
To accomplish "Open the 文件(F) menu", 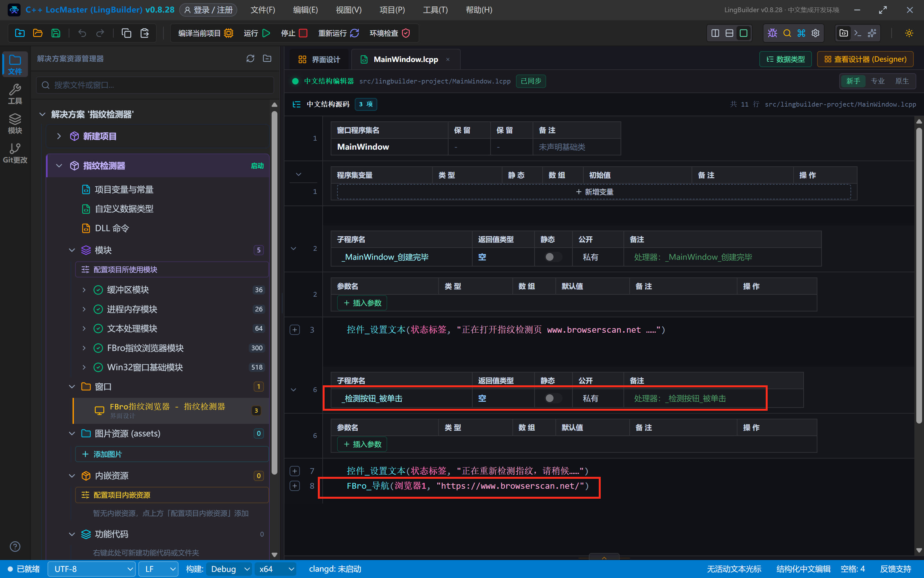I will pyautogui.click(x=263, y=10).
